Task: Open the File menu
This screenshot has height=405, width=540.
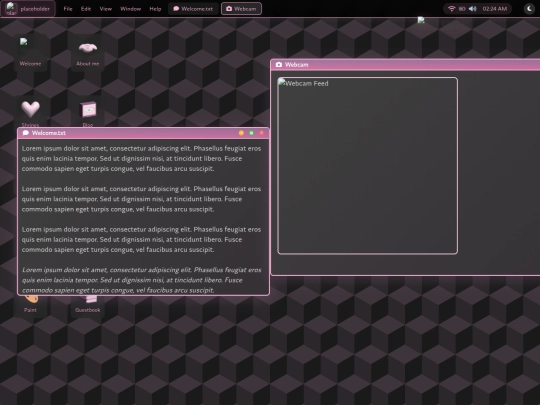Action: (x=68, y=9)
